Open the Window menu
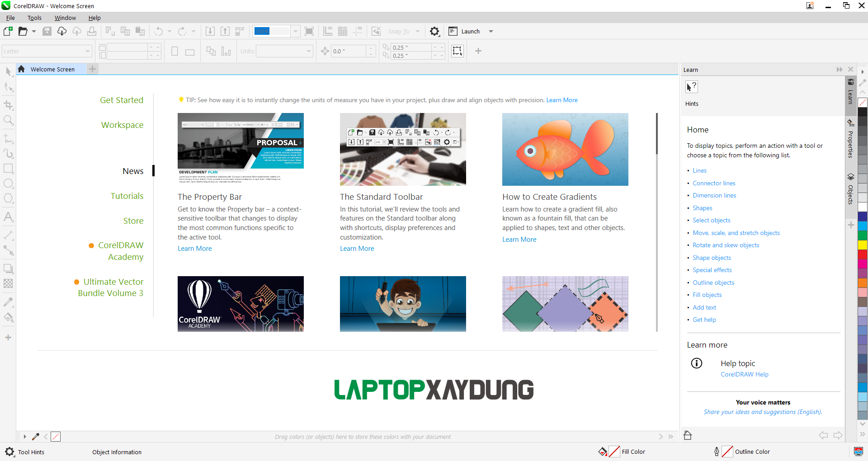This screenshot has width=868, height=461. coord(65,18)
